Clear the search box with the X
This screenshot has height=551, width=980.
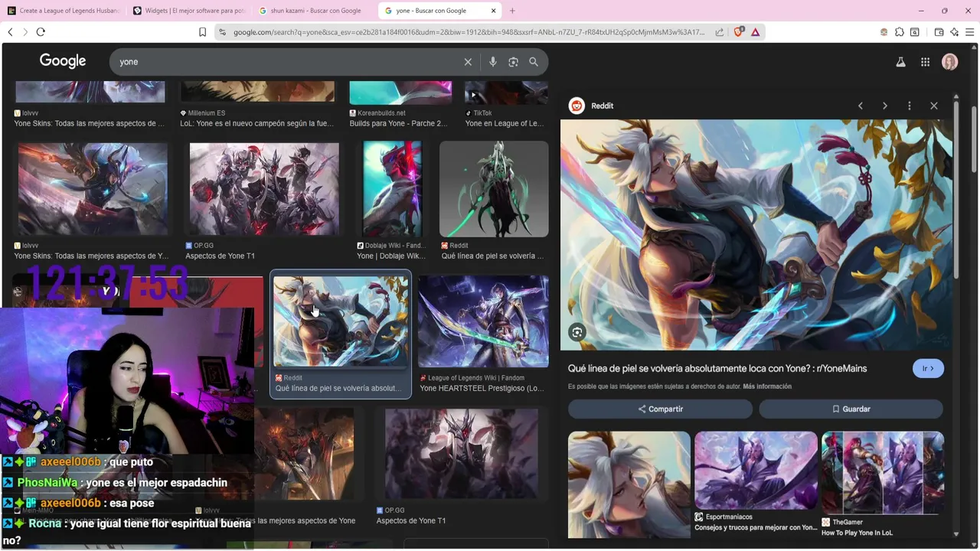point(468,62)
